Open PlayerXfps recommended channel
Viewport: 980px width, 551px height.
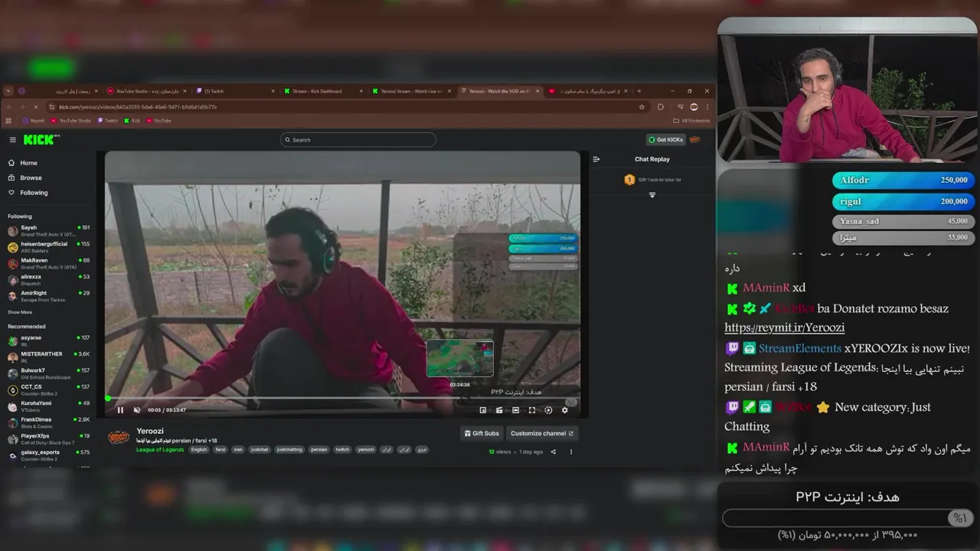pos(49,439)
